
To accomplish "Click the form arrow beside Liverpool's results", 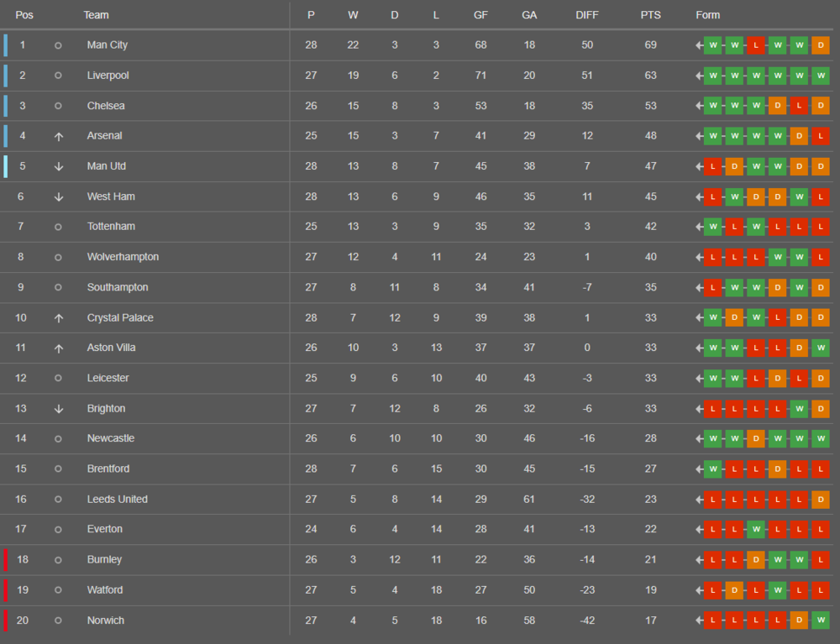I will pyautogui.click(x=699, y=76).
